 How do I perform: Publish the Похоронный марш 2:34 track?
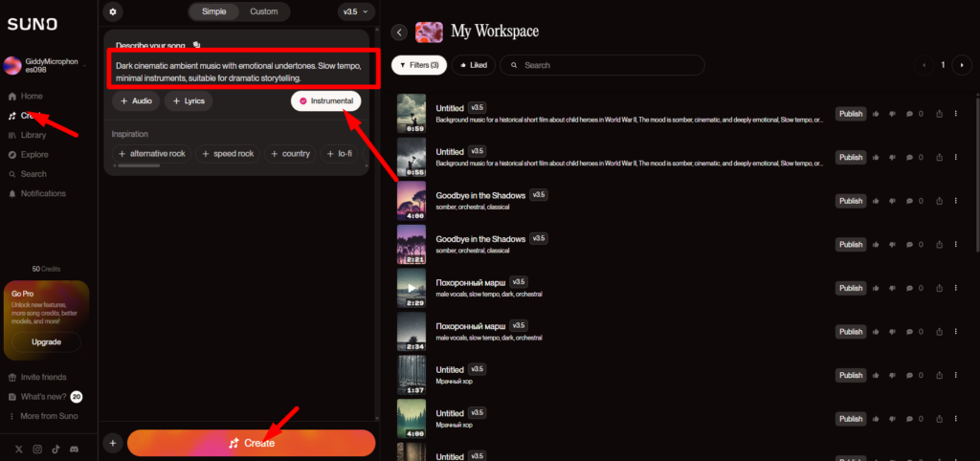(x=851, y=332)
